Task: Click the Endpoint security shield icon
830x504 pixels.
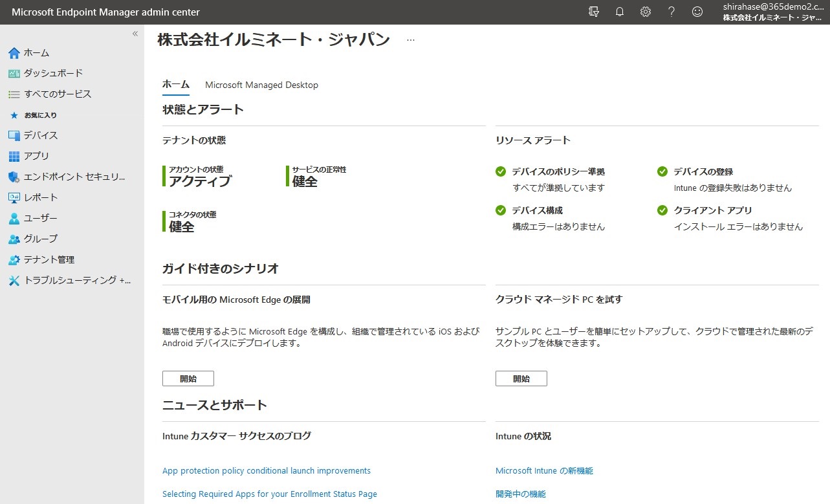Action: pyautogui.click(x=14, y=177)
